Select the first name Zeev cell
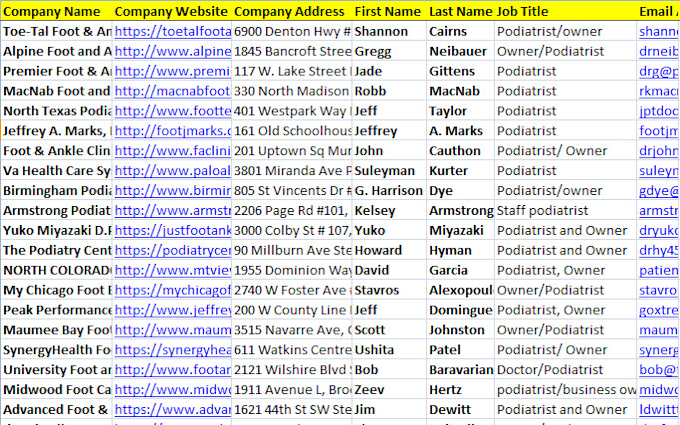Screen dimensions: 680x425 click(x=389, y=389)
